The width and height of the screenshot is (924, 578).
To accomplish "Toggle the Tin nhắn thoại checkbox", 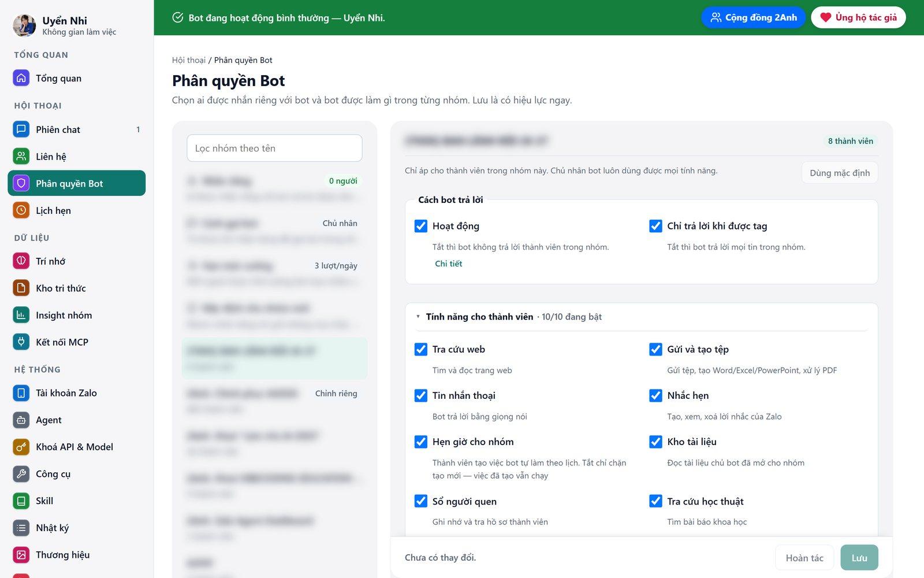I will tap(421, 395).
